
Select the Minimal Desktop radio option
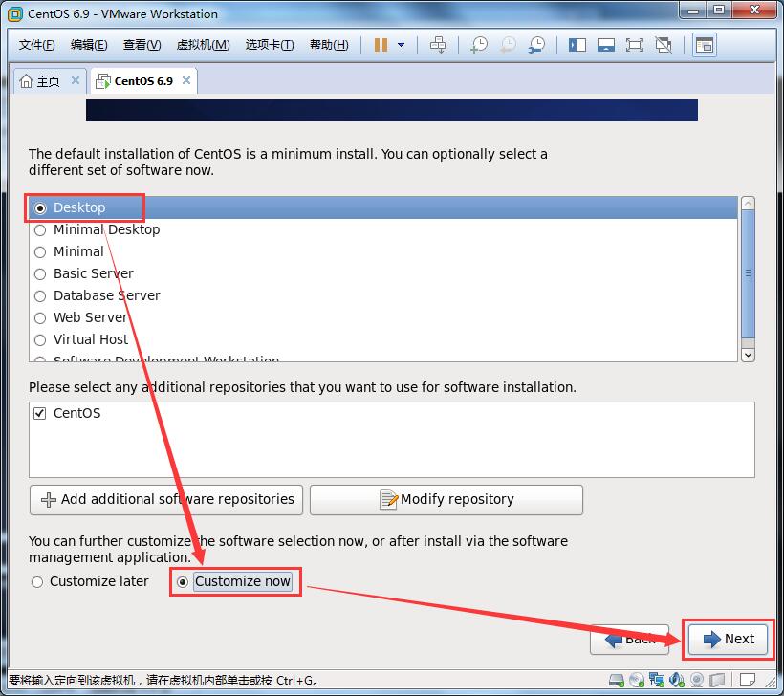[x=40, y=230]
